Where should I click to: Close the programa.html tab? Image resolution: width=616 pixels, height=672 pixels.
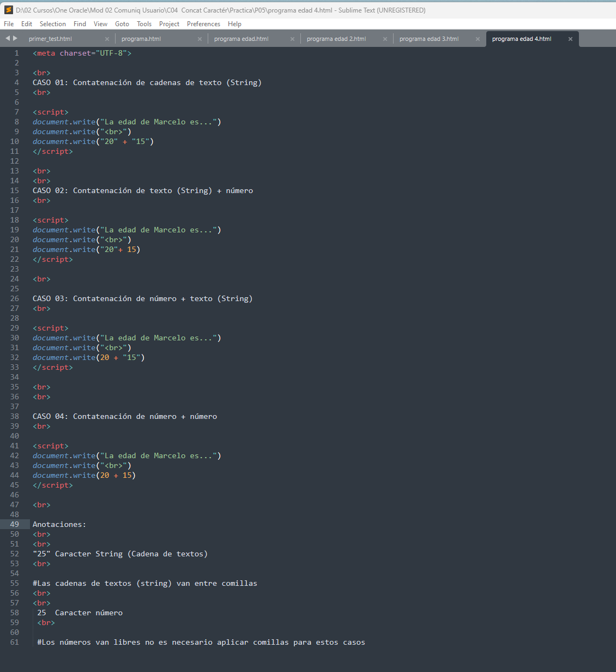coord(200,39)
